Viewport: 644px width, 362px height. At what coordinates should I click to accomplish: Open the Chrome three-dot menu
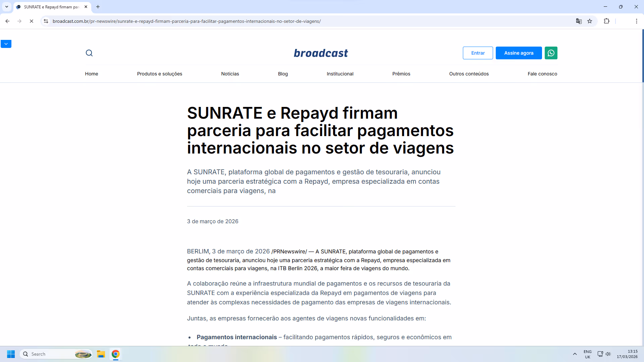[636, 21]
